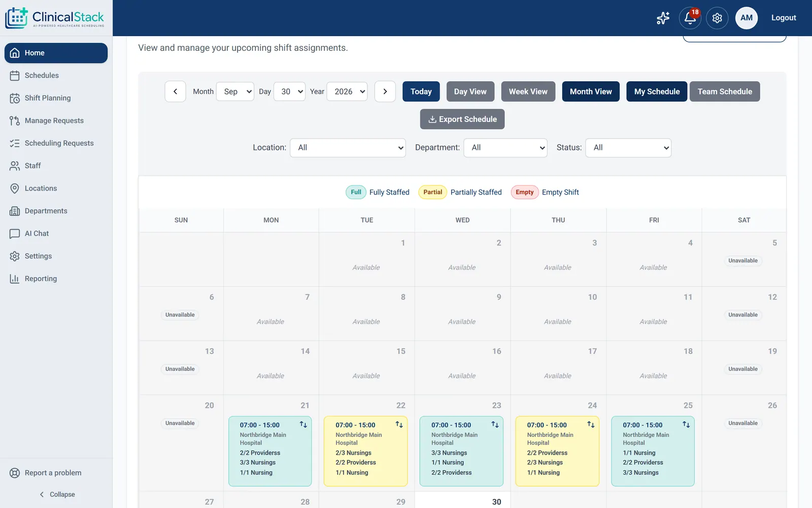812x508 pixels.
Task: Open the Month dropdown showing Sep
Action: click(235, 91)
